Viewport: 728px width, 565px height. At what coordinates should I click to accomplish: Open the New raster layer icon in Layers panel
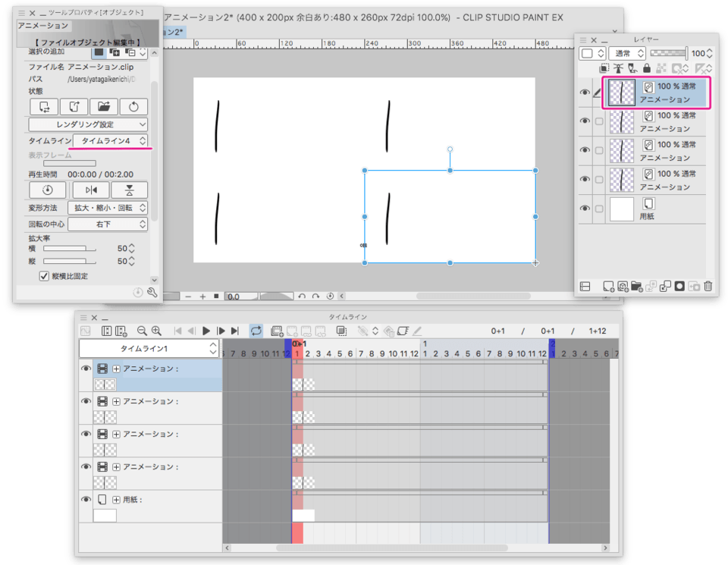coord(608,287)
